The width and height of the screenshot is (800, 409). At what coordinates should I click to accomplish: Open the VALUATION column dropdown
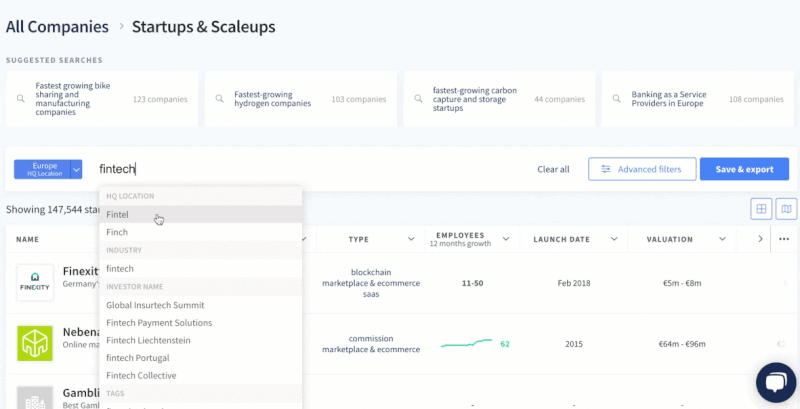(722, 239)
